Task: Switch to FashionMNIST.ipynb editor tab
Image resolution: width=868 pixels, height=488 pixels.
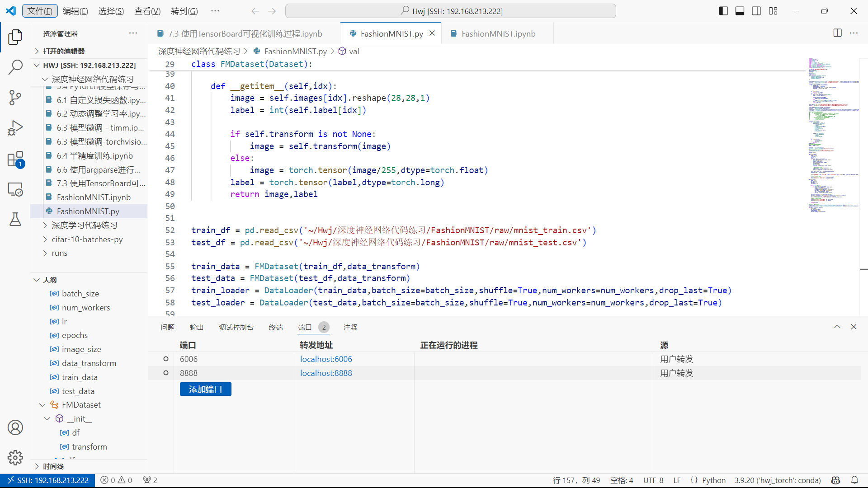Action: [498, 33]
